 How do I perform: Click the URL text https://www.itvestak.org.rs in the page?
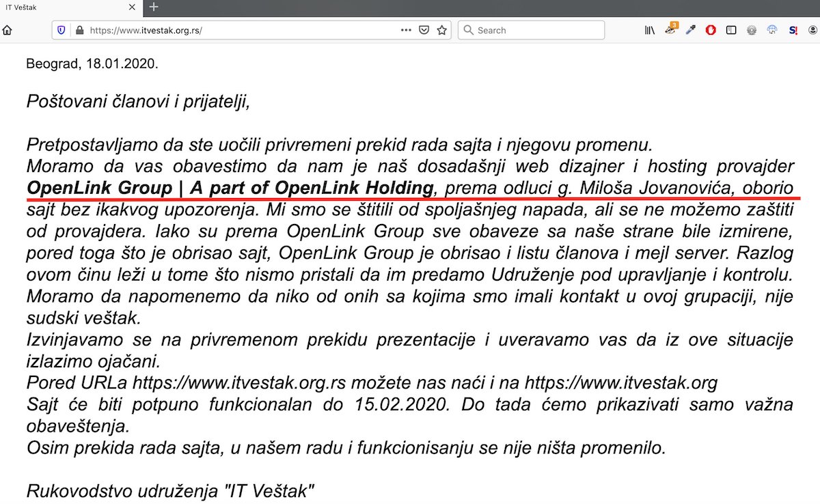pyautogui.click(x=238, y=382)
